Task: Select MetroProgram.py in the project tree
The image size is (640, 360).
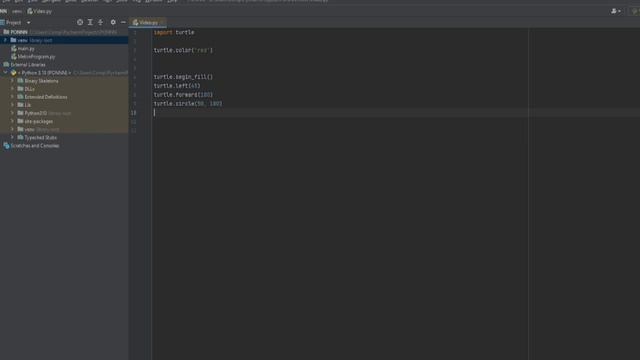Action: coord(36,57)
